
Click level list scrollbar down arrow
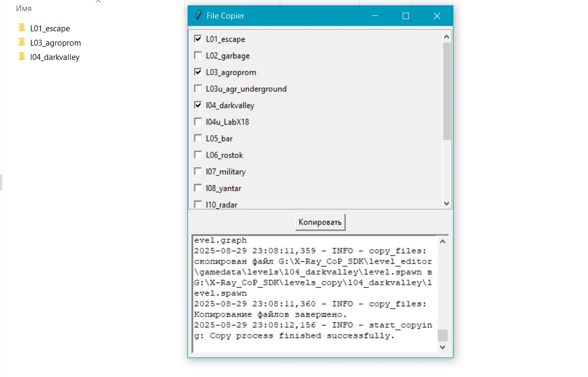pyautogui.click(x=446, y=204)
